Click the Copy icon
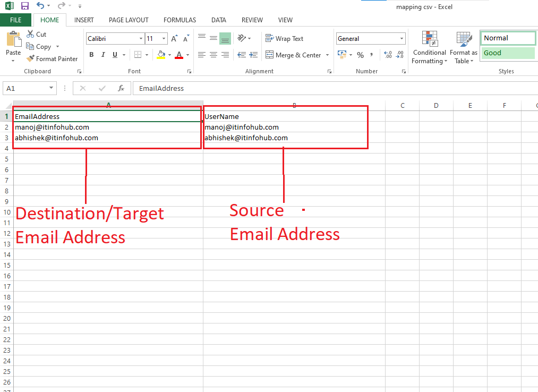 point(30,46)
